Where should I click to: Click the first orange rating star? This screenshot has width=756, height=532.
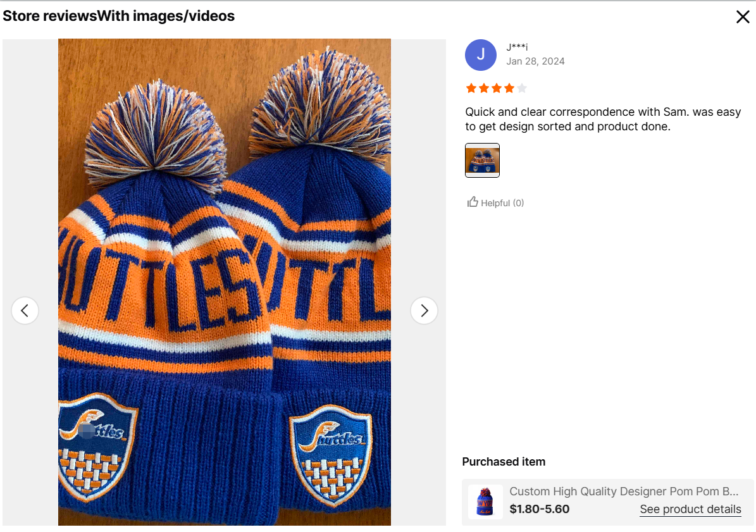click(471, 88)
